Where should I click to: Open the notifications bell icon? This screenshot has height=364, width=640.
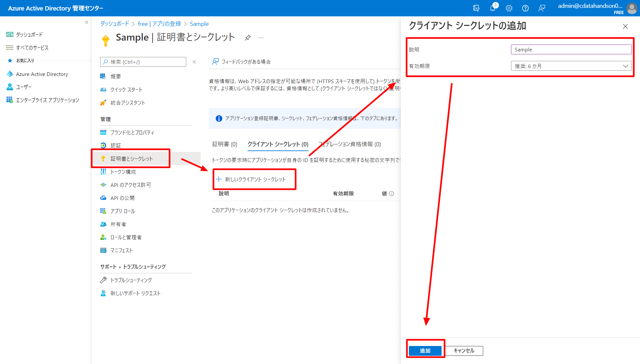(x=492, y=8)
